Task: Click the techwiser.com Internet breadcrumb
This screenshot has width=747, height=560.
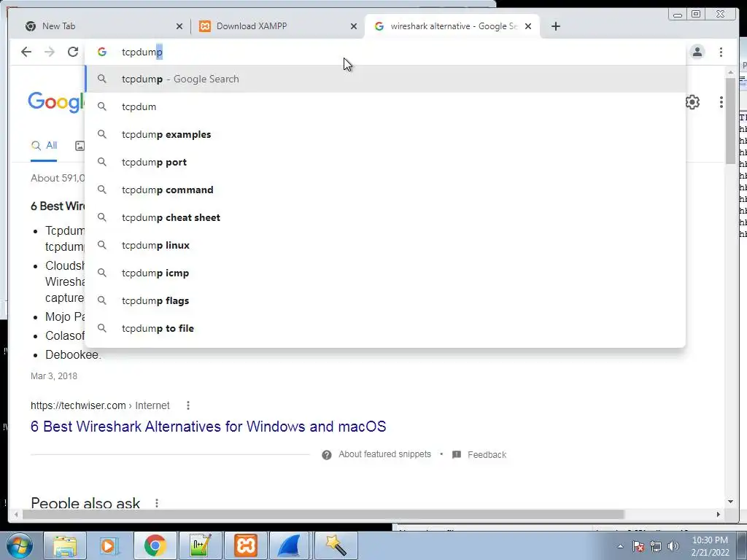Action: 100,405
